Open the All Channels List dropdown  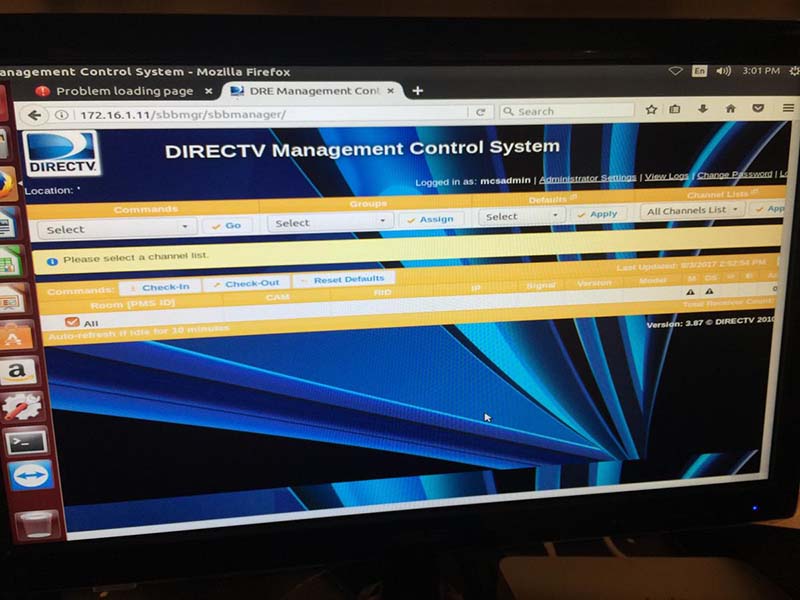point(692,210)
